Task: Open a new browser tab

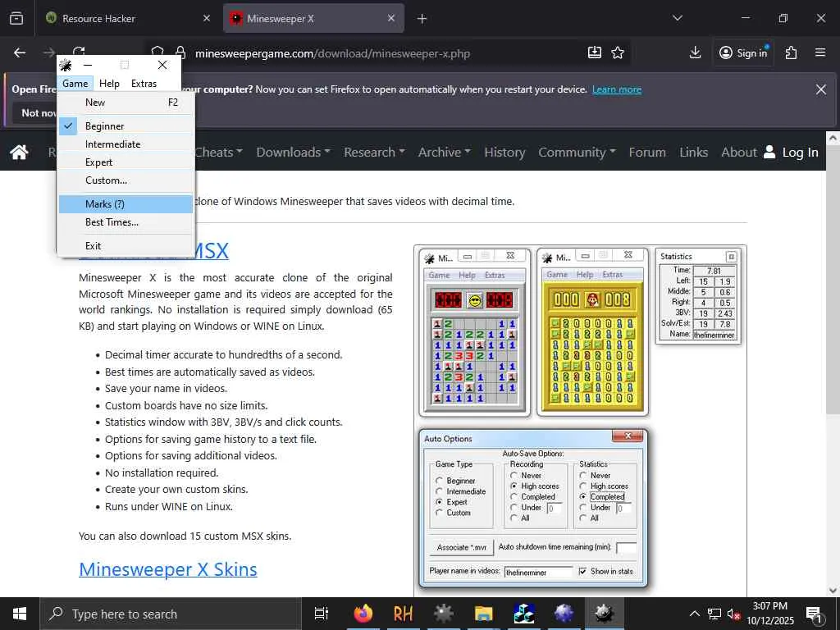Action: (422, 19)
